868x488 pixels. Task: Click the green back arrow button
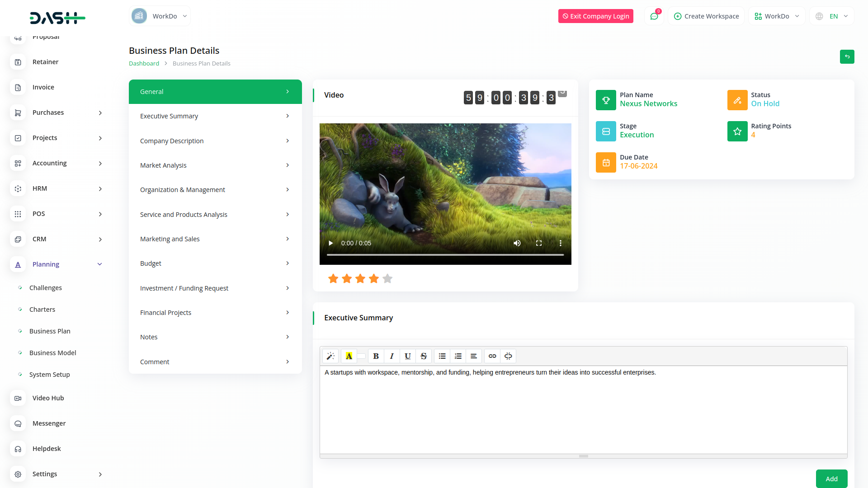point(847,56)
